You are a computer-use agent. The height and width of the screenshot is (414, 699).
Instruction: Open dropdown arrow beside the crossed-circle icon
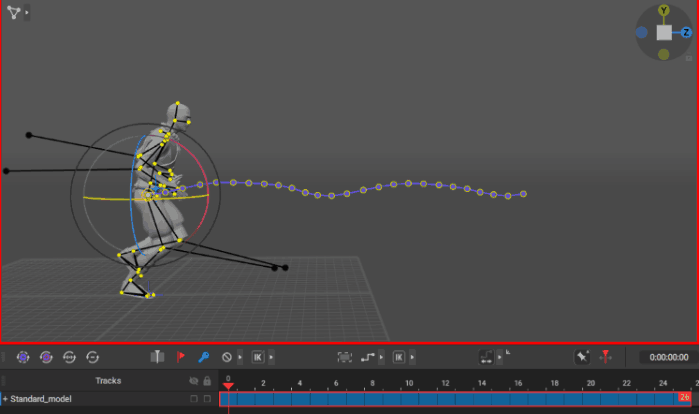(x=240, y=357)
